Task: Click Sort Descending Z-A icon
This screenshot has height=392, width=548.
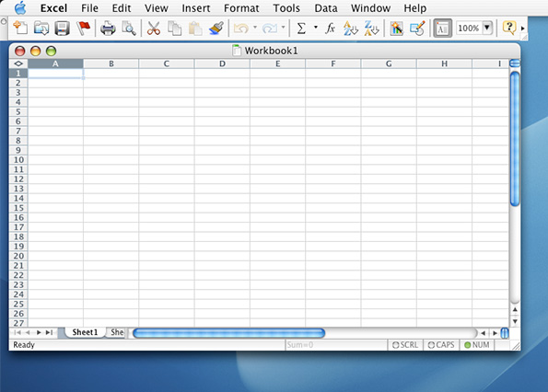Action: pyautogui.click(x=371, y=29)
